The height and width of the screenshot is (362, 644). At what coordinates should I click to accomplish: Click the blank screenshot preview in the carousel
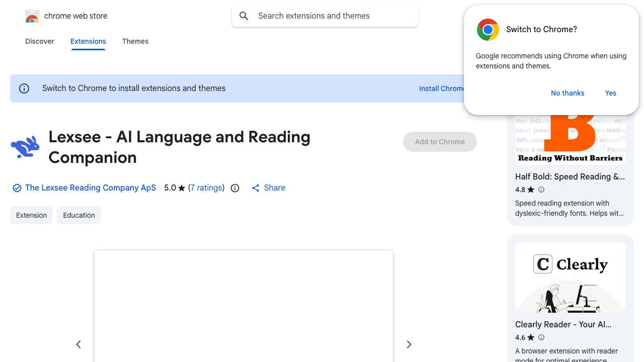point(244,306)
